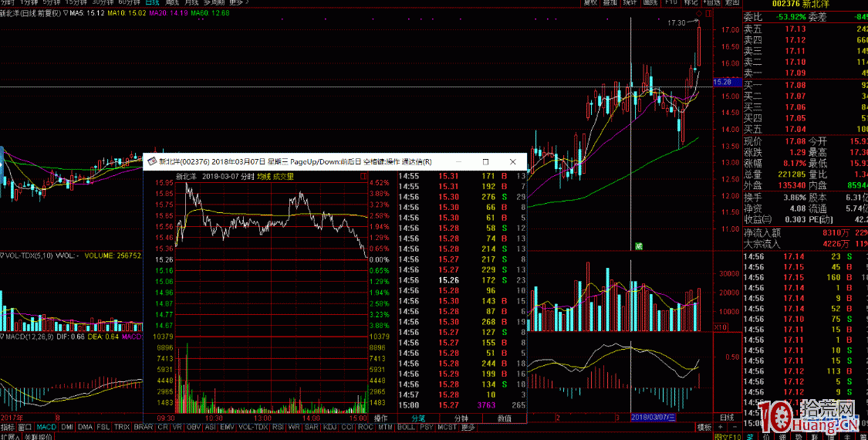
Task: Open the MA indicator triangle dropdown
Action: [66, 12]
